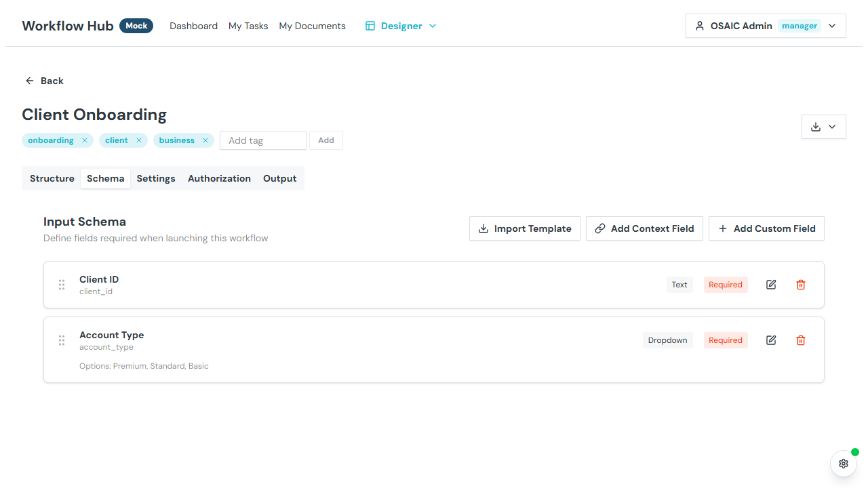This screenshot has height=488, width=868.
Task: Edit the Client ID field
Action: [771, 285]
